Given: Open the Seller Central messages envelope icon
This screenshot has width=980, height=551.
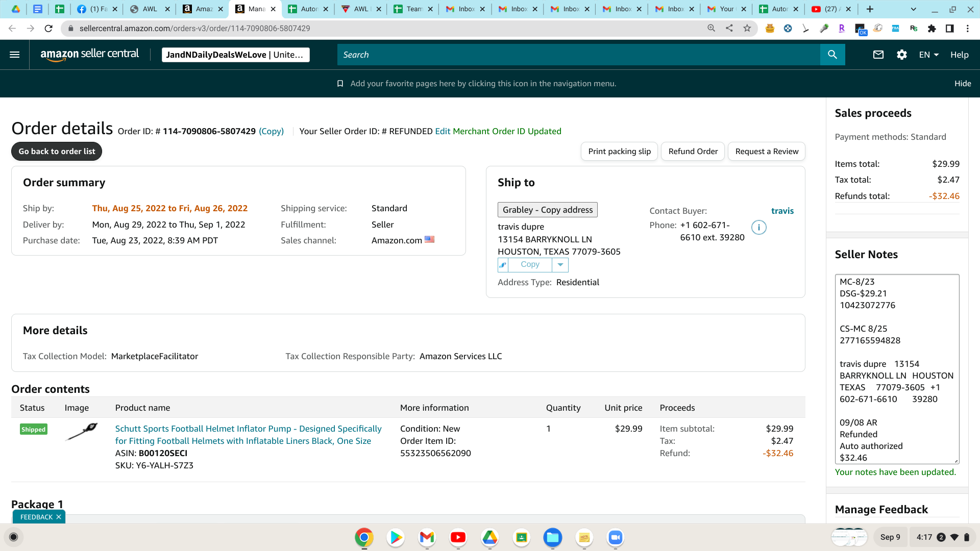Looking at the screenshot, I should tap(878, 55).
